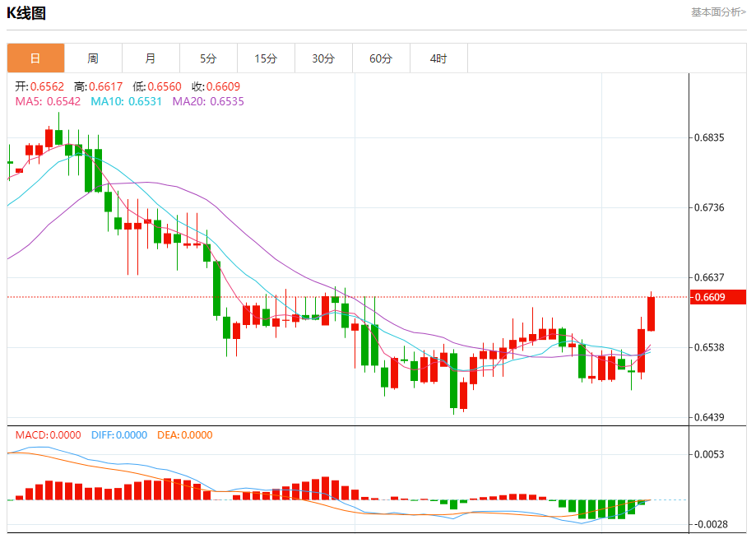Click the DIFF:0.0000 label
Viewport: 756px width, 534px height.
tap(119, 435)
